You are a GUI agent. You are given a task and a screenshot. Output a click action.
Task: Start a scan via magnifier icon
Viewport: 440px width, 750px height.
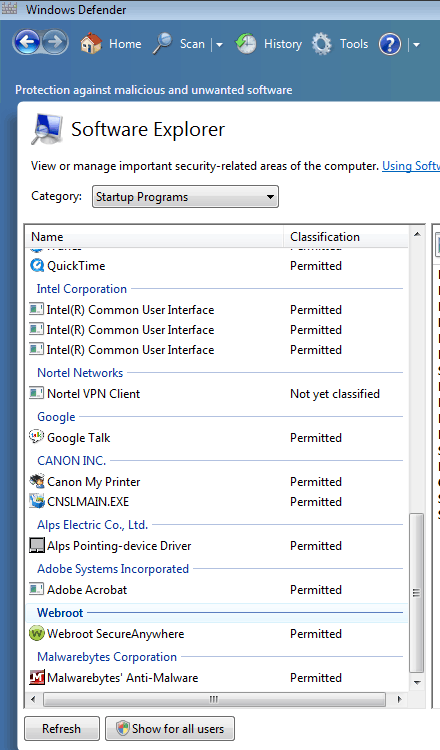(163, 44)
